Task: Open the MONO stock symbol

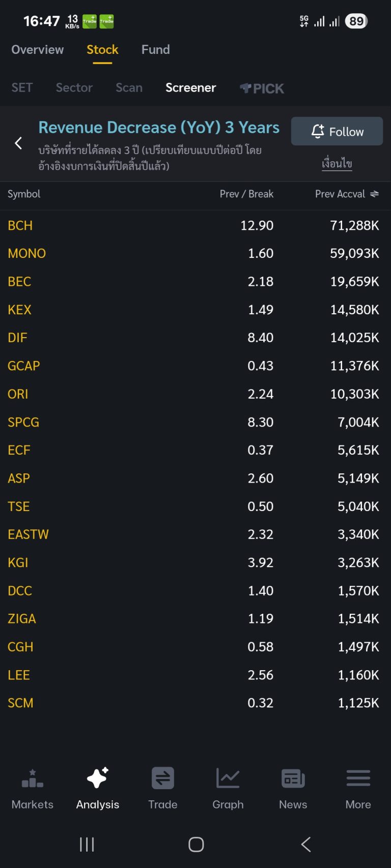Action: click(27, 253)
